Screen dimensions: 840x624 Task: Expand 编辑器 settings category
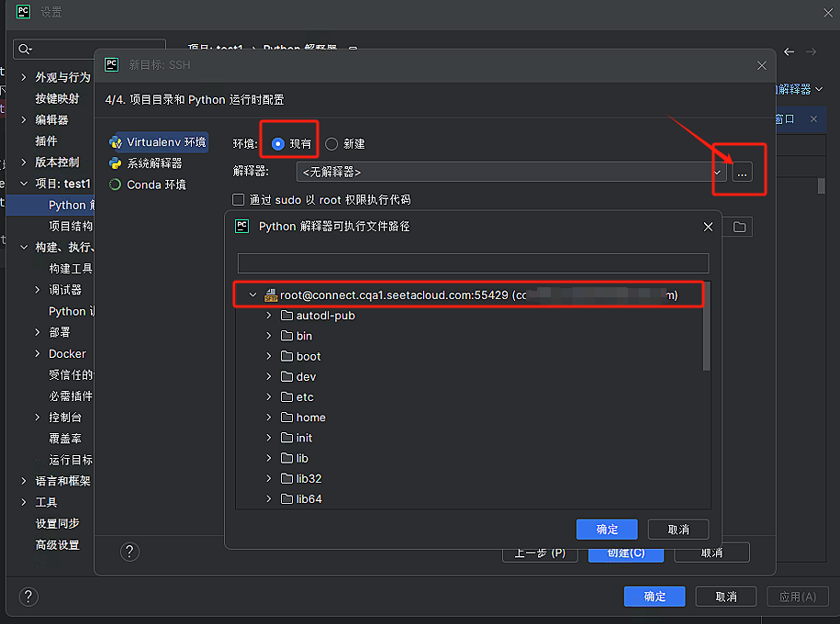click(24, 119)
